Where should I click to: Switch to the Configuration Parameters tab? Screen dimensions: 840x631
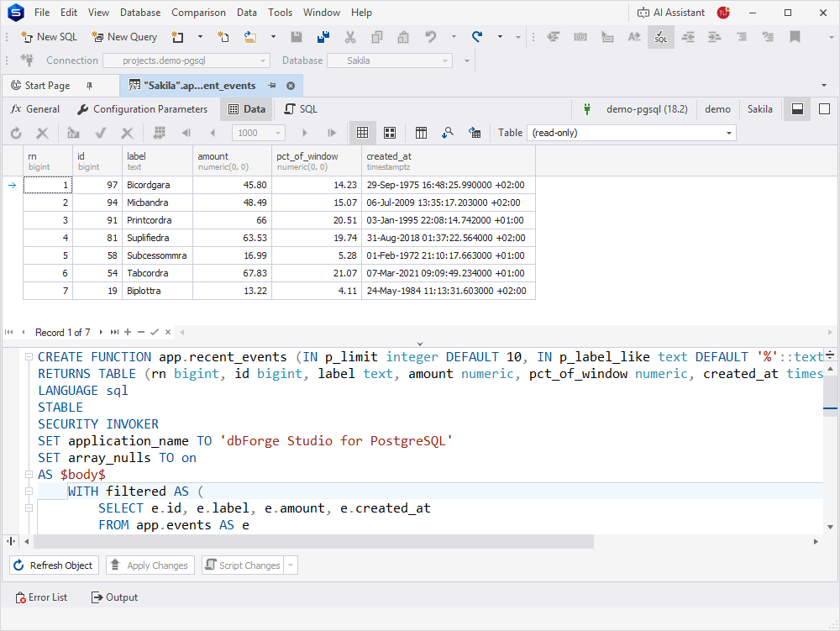point(143,109)
